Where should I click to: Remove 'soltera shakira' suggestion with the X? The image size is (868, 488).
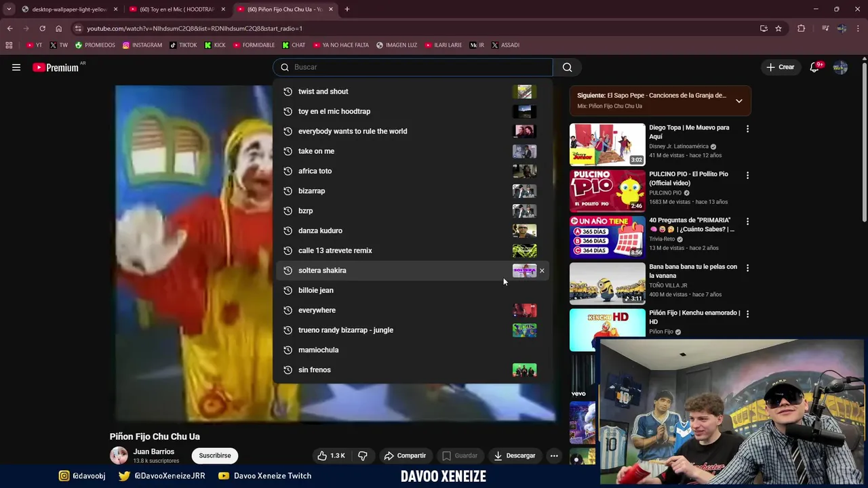pos(542,270)
